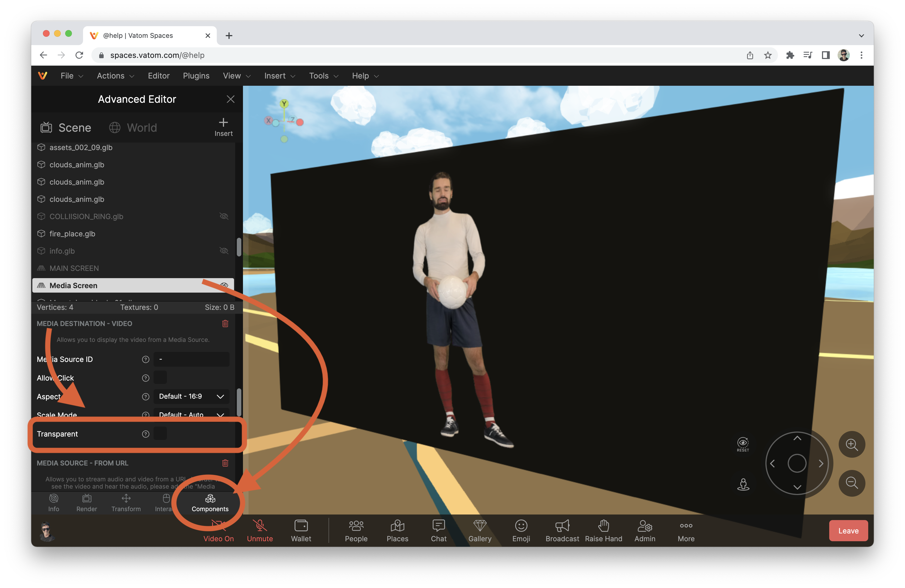
Task: Delete the Media Destination - Video component
Action: tap(225, 324)
